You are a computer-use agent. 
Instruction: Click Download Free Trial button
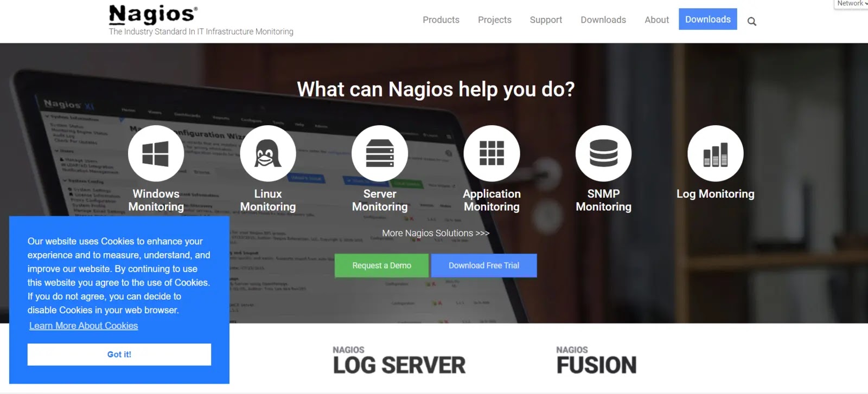click(484, 266)
